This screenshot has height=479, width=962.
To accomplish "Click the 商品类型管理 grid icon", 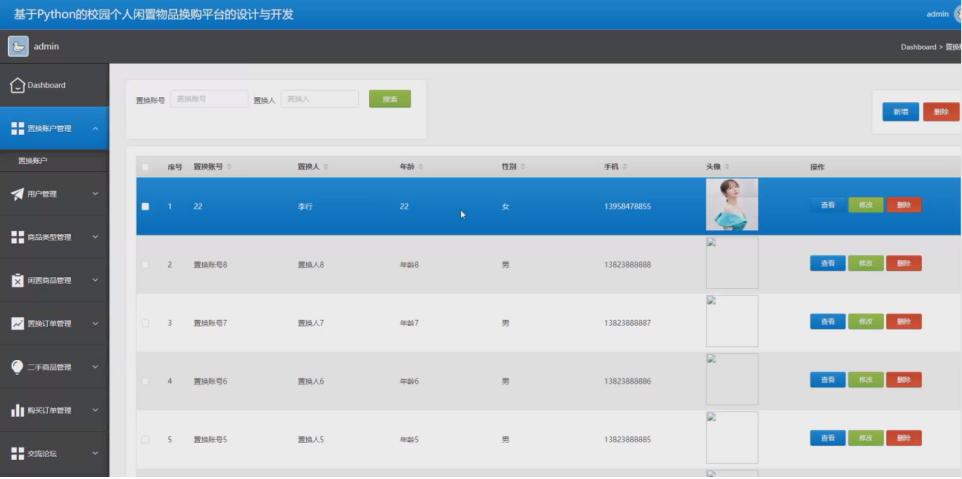I will tap(17, 237).
